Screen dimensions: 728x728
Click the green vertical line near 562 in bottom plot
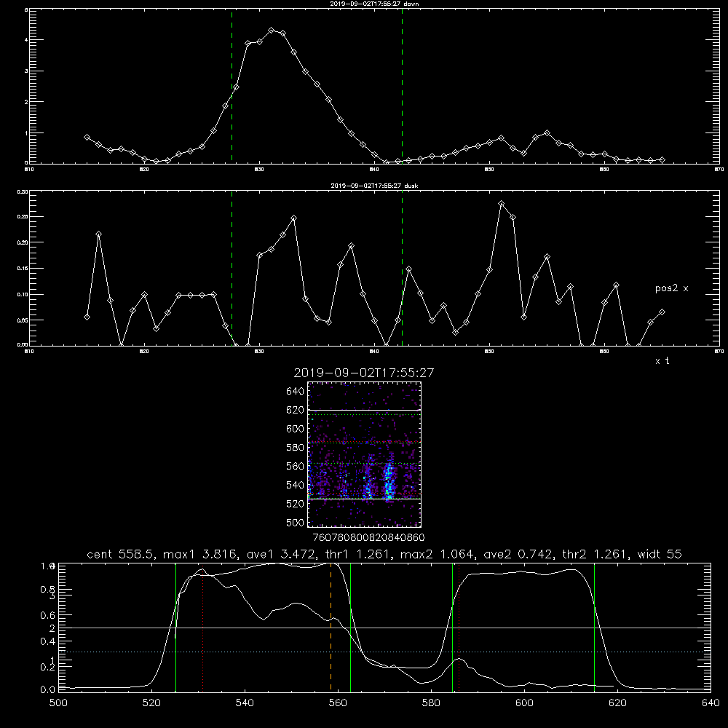tap(350, 627)
